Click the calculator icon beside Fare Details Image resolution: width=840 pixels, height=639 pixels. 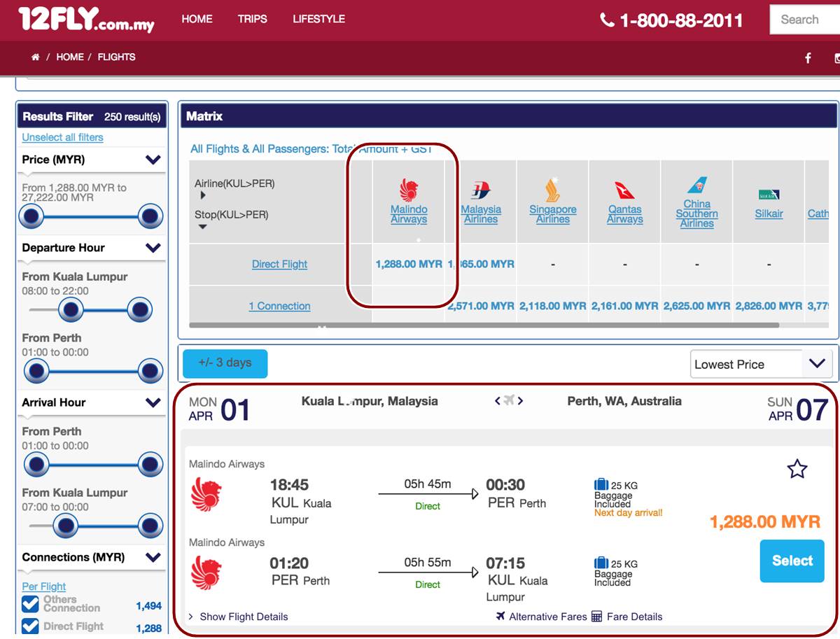tap(596, 616)
